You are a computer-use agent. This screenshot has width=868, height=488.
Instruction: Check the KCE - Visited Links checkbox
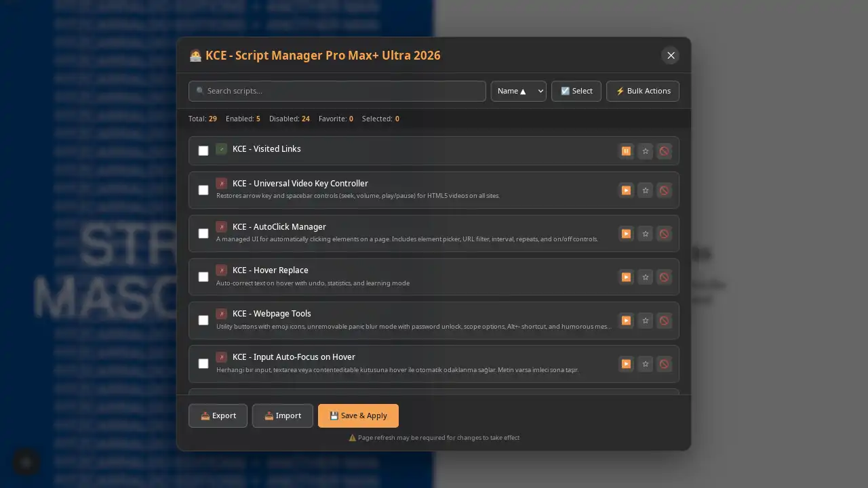click(203, 151)
